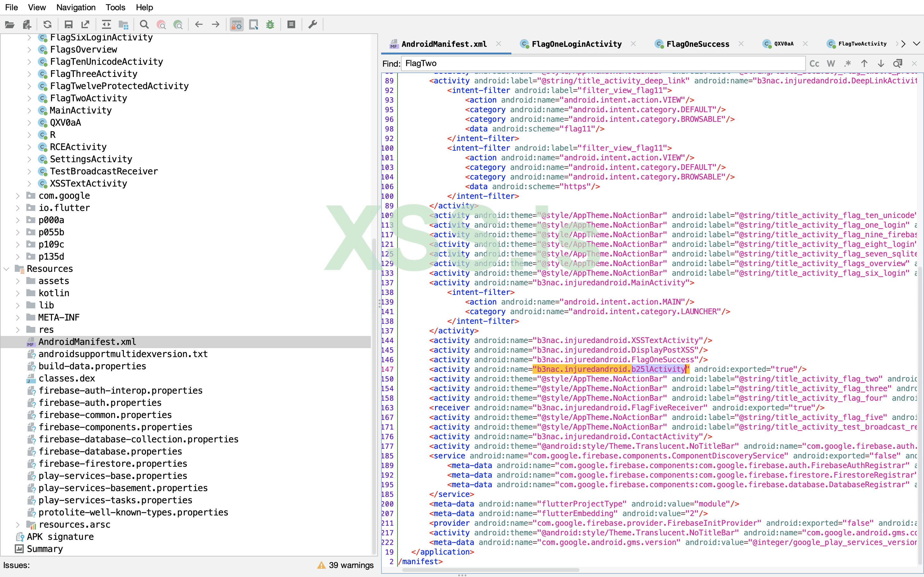Open Text search magnifier icon

(x=144, y=25)
